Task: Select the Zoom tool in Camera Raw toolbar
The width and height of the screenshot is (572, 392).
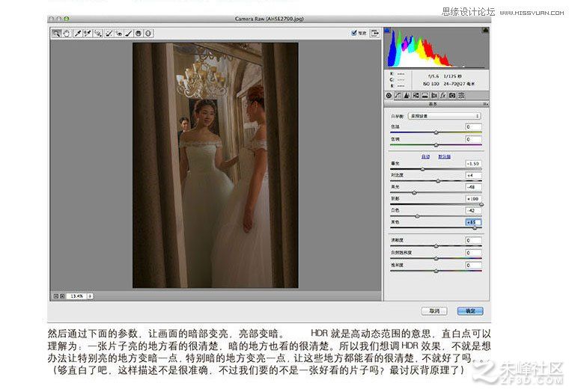Action: coord(56,34)
